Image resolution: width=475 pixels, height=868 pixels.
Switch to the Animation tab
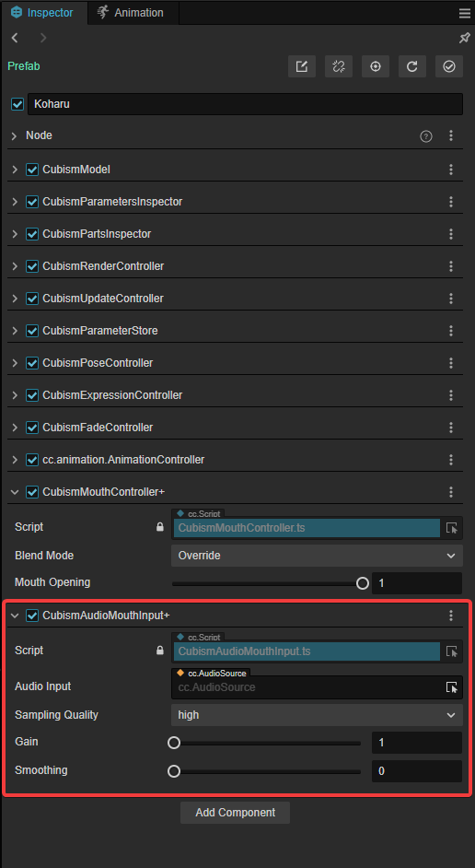[x=131, y=13]
